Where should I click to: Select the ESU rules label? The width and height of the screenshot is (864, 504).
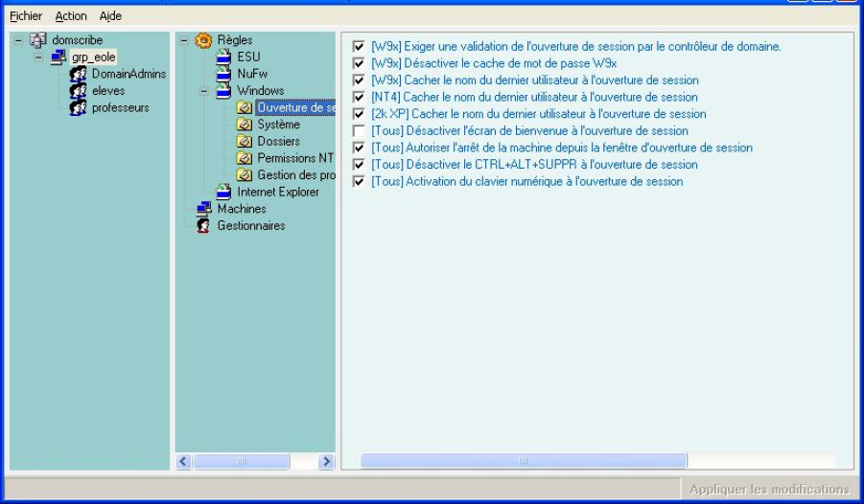pyautogui.click(x=248, y=57)
